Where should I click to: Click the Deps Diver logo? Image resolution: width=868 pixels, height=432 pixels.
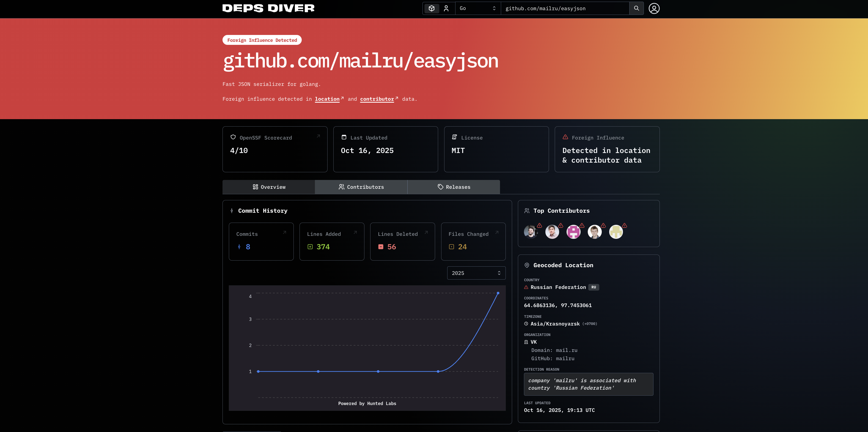(x=268, y=9)
